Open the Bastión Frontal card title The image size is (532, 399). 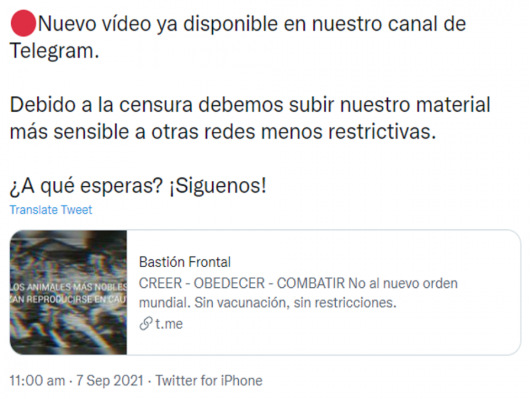click(x=185, y=262)
